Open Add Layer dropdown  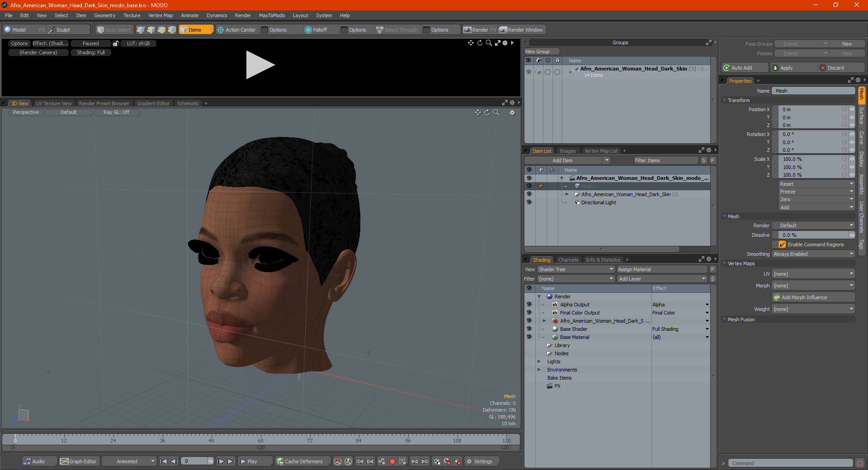[662, 279]
